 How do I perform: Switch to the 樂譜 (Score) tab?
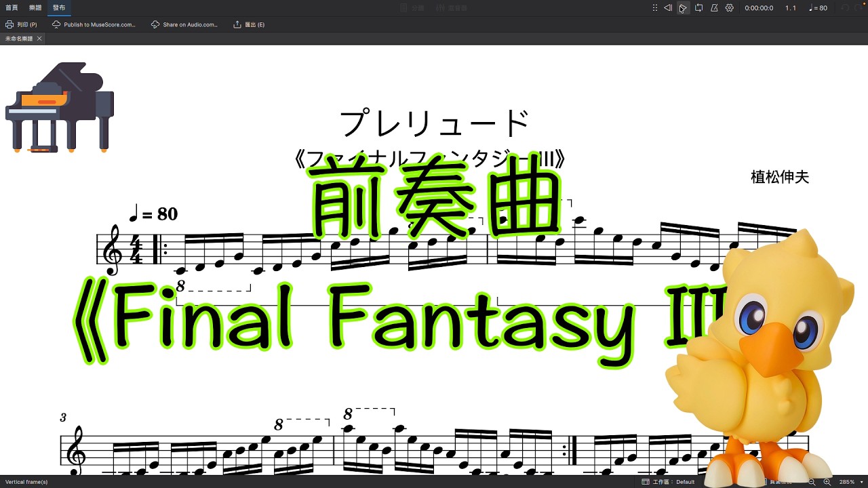coord(35,8)
